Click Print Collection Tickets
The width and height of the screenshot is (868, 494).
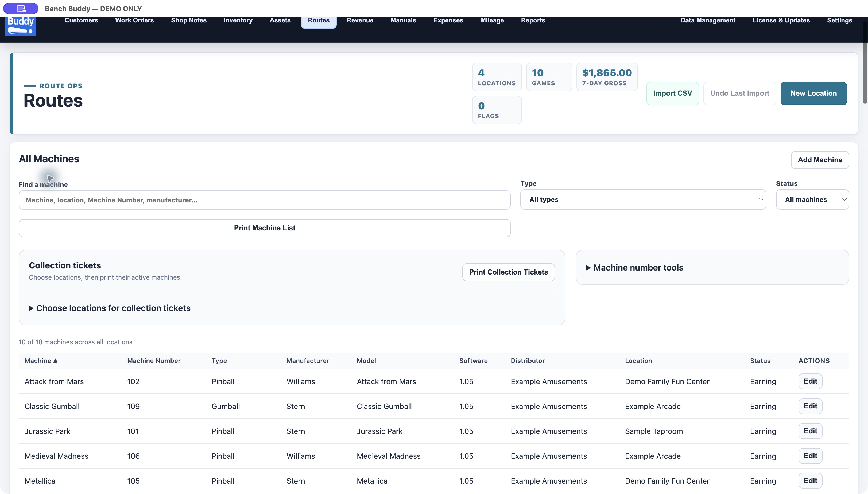point(508,272)
